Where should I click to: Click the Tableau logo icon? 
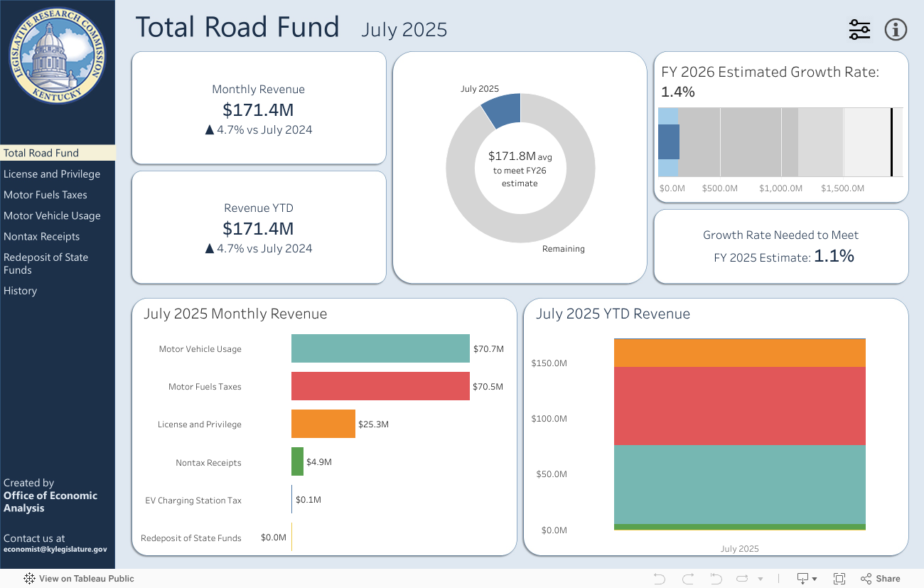click(30, 579)
